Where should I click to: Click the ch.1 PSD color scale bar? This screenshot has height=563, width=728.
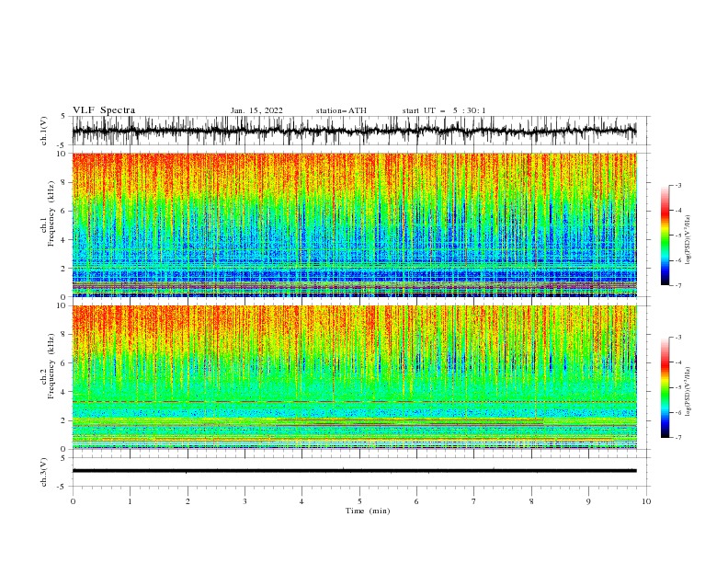click(x=665, y=235)
